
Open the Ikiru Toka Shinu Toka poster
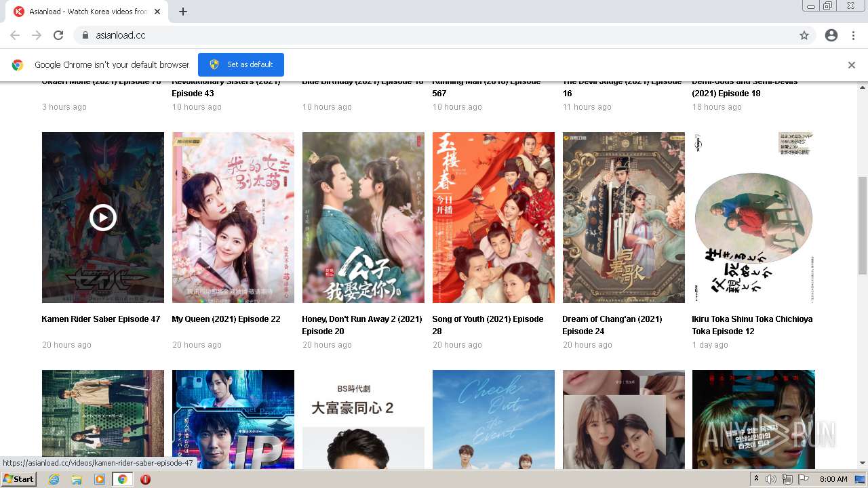753,218
